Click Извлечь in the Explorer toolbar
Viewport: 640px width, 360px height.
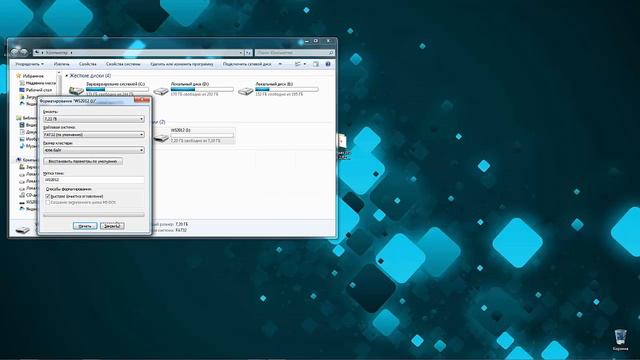(62, 64)
